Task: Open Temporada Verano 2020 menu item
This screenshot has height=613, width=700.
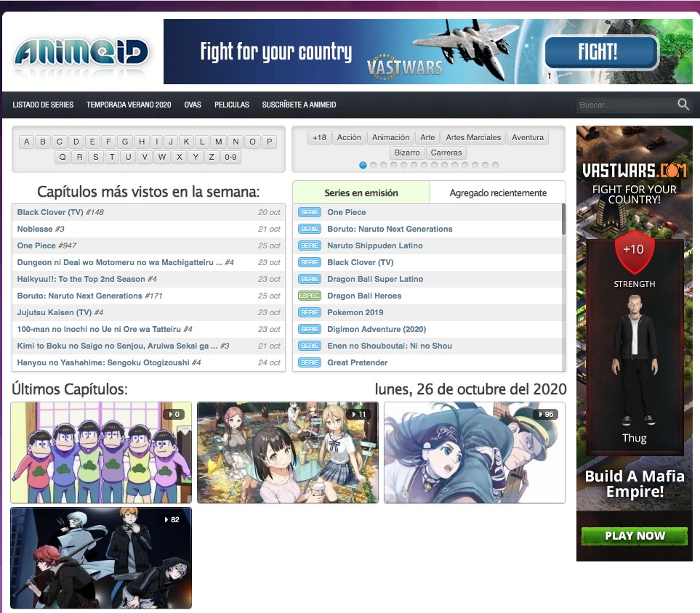Action: pyautogui.click(x=129, y=105)
